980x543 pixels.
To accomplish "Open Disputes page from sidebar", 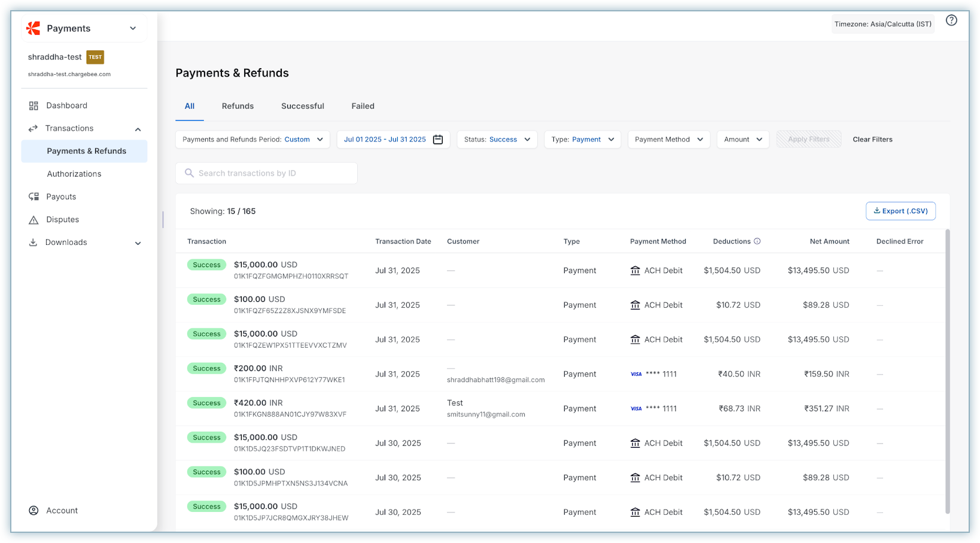I will (63, 220).
